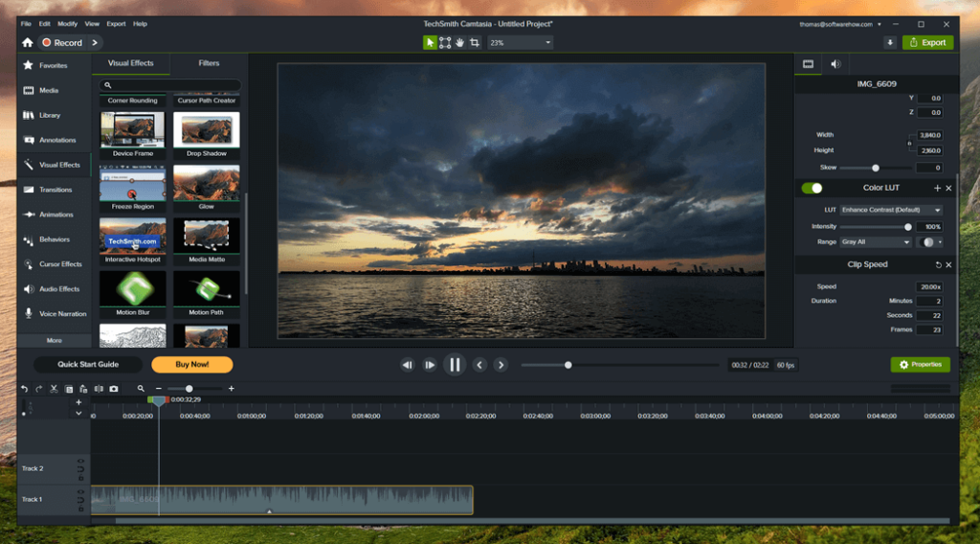Open the Range Gray All dropdown

point(876,242)
